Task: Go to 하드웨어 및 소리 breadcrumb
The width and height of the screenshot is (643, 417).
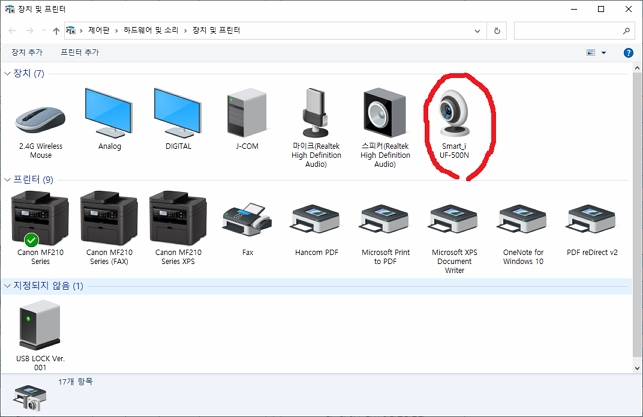Action: [x=151, y=30]
